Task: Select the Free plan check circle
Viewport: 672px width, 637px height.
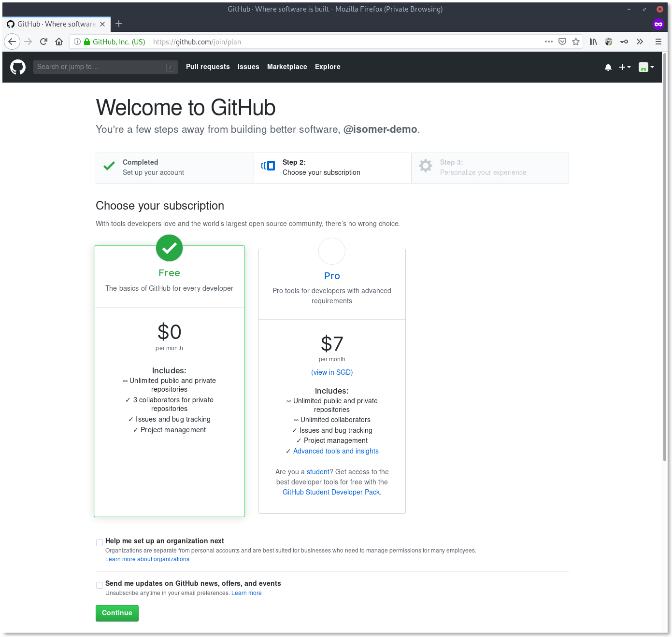Action: (169, 248)
